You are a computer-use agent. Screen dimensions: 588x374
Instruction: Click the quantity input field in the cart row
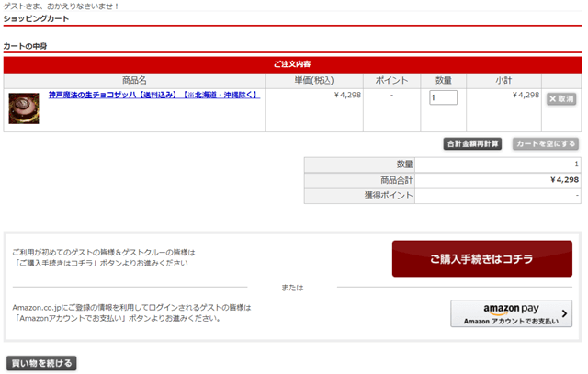[443, 97]
